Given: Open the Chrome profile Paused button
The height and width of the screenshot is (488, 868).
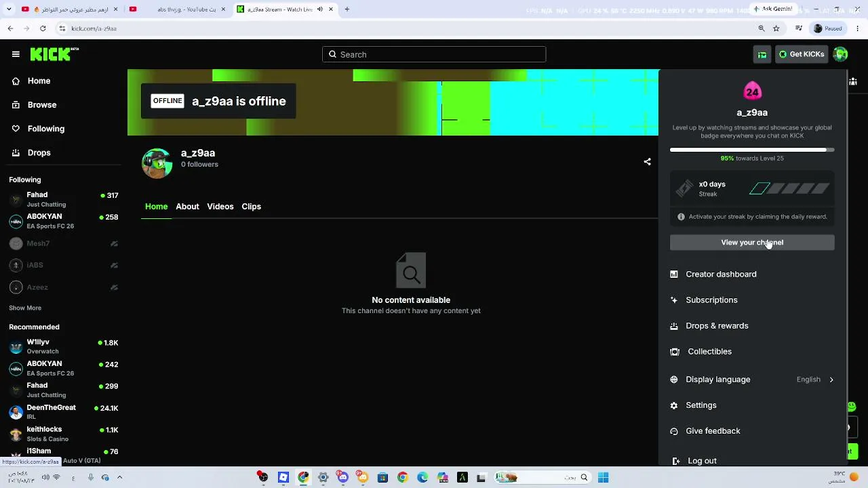Looking at the screenshot, I should pos(828,28).
